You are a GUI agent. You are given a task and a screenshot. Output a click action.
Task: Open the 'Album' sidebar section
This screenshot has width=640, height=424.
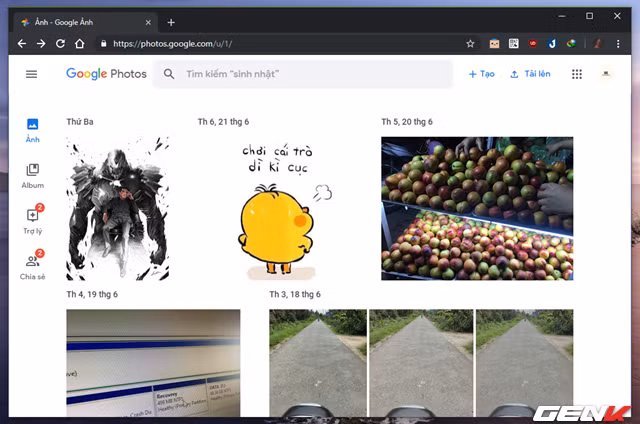click(x=33, y=176)
